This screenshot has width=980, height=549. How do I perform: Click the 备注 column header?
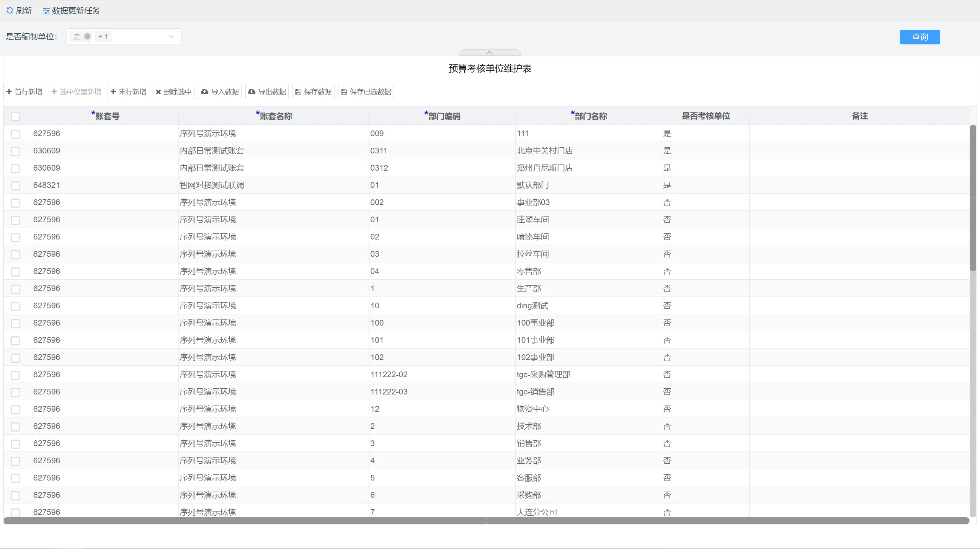click(x=859, y=116)
